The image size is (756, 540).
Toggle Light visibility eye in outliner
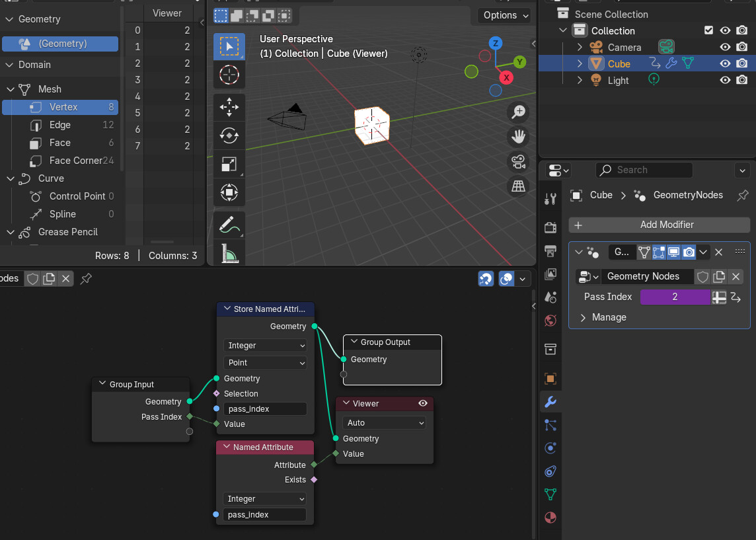(x=725, y=79)
